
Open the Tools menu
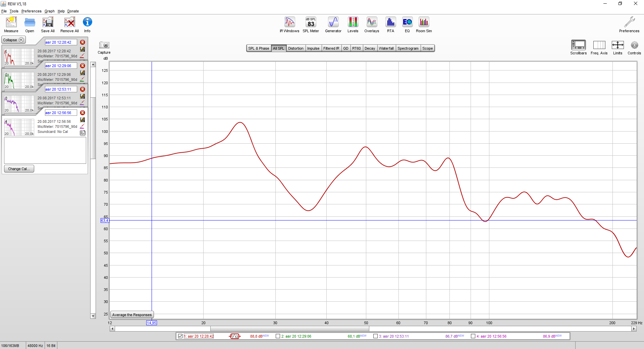tap(14, 11)
